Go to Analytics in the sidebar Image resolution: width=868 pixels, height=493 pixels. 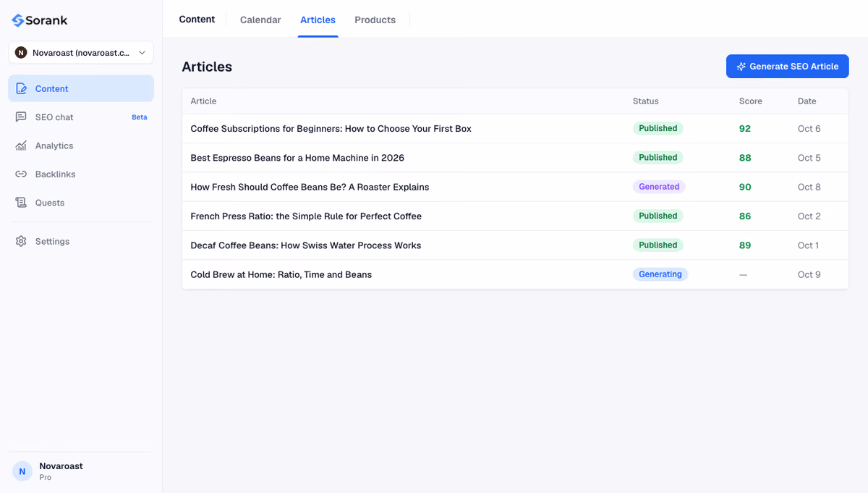click(x=81, y=146)
